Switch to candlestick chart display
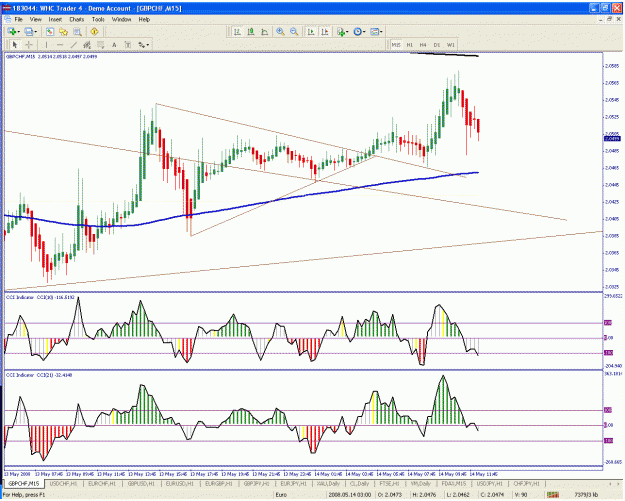 (x=251, y=31)
